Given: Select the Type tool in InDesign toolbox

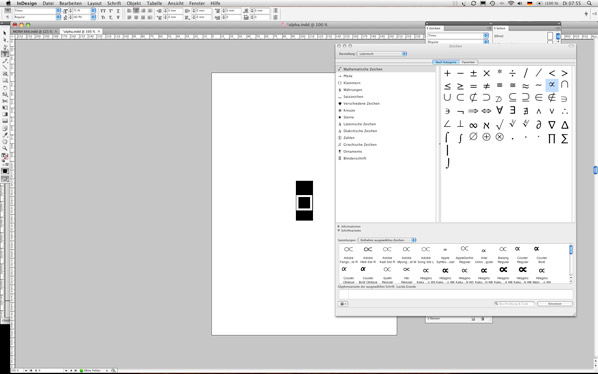Looking at the screenshot, I should [x=5, y=54].
